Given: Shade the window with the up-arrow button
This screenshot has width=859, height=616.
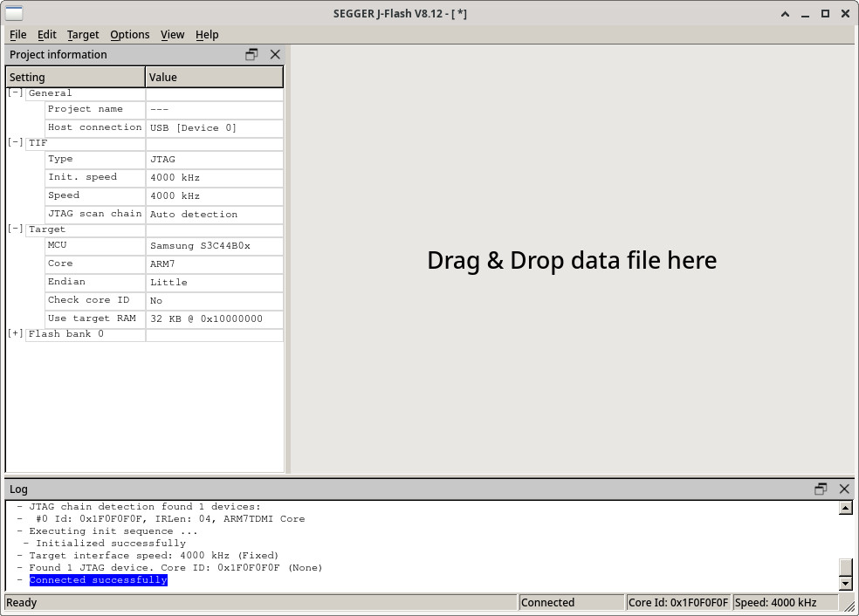Looking at the screenshot, I should tap(785, 14).
